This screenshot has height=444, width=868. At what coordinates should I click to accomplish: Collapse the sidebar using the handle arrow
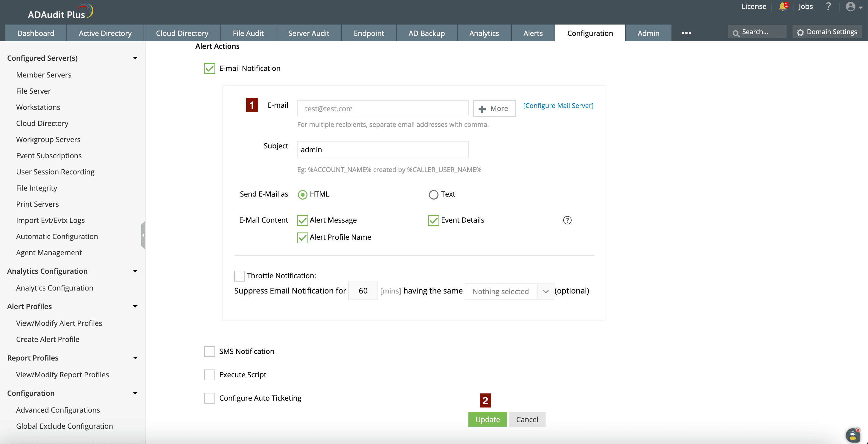click(143, 235)
